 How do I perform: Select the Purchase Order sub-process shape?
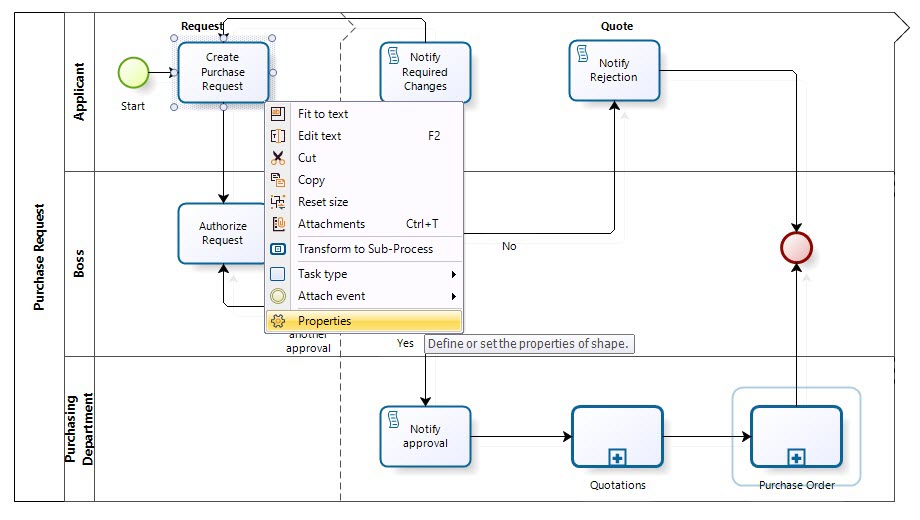click(x=796, y=437)
